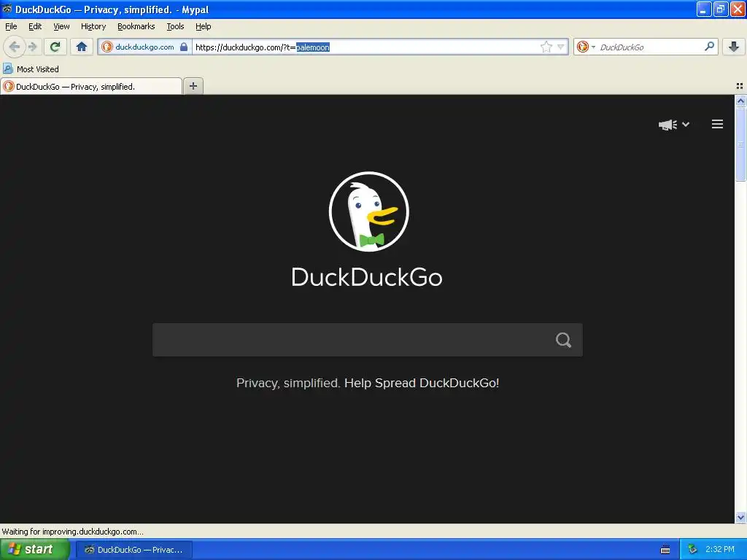Open the Help menu
747x560 pixels.
pos(204,26)
